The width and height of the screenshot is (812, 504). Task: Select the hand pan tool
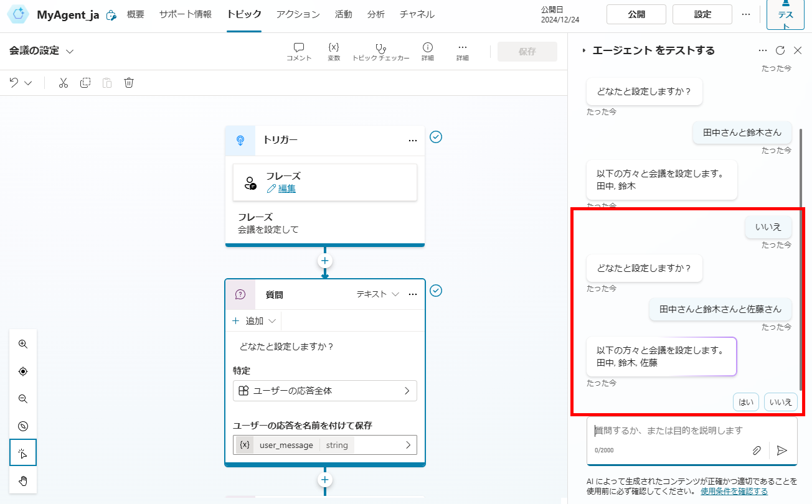(23, 480)
